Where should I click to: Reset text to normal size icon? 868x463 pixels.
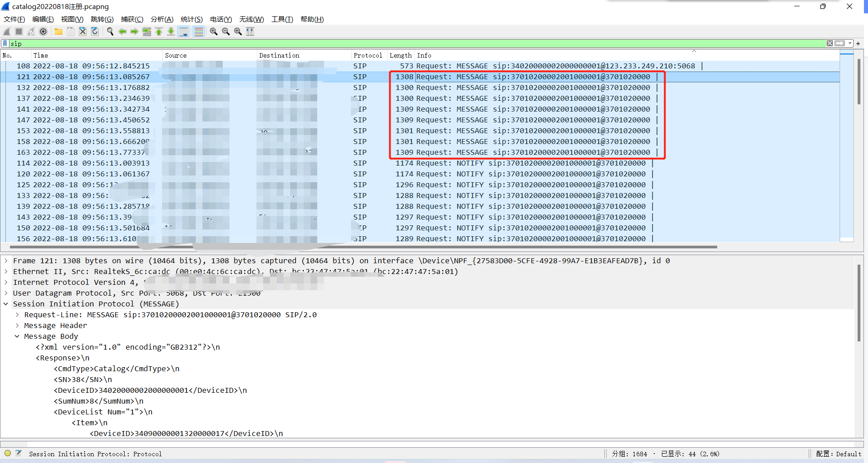click(x=238, y=31)
